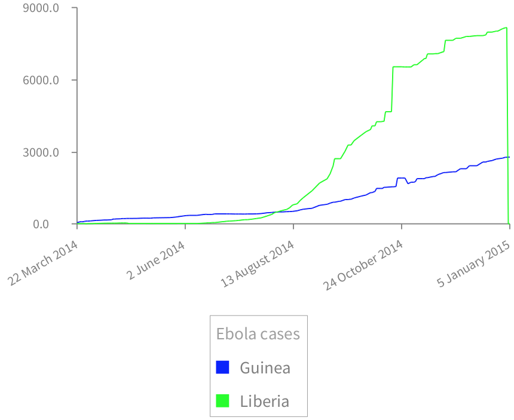
Task: Toggle the Liberia series legend label
Action: (264, 401)
